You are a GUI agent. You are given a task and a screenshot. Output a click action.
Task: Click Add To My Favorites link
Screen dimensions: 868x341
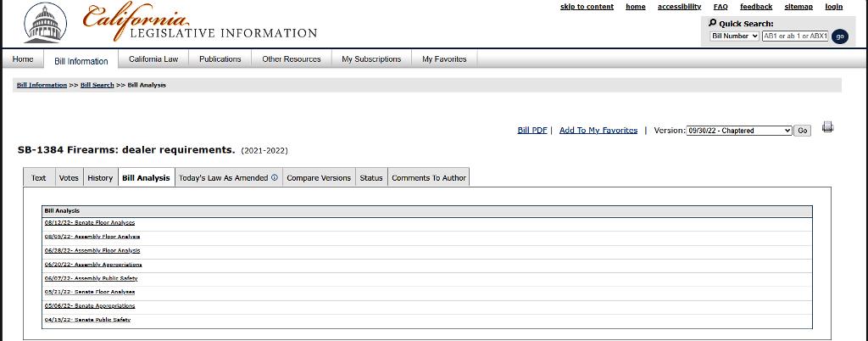pos(598,131)
